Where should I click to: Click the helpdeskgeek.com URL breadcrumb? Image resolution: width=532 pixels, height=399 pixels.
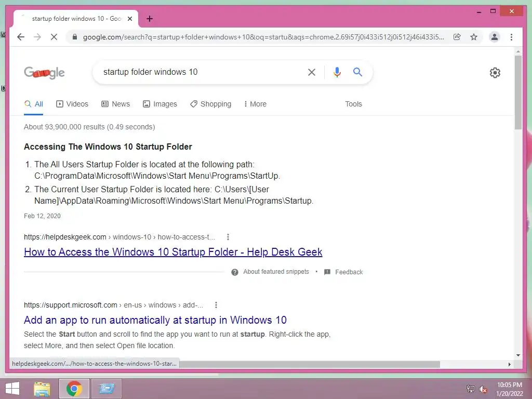tap(119, 237)
